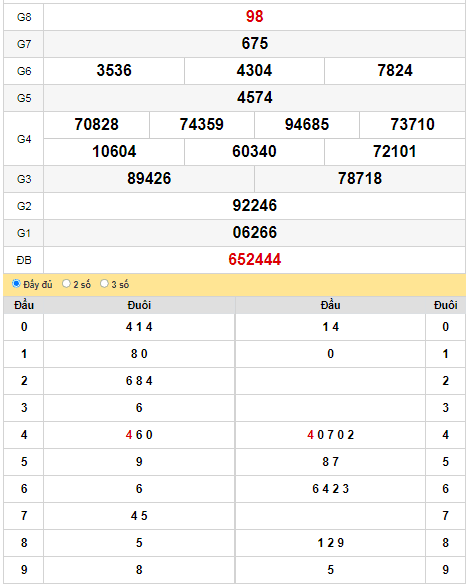Click the G1 number 06266

pos(254,232)
